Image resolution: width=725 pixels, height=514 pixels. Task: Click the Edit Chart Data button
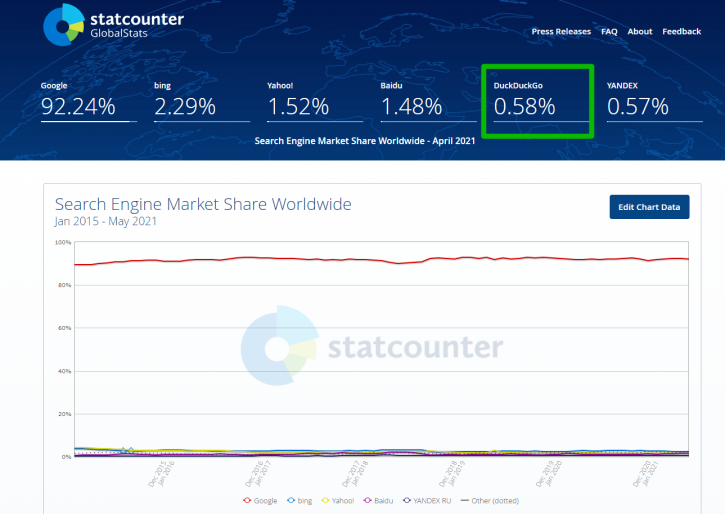tap(649, 207)
